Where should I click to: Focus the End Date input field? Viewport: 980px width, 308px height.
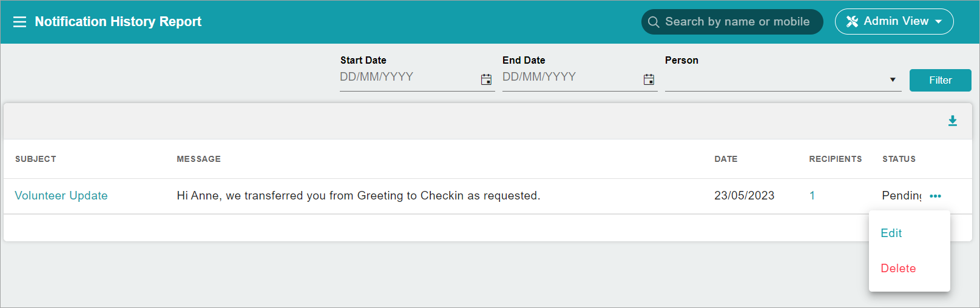(572, 78)
